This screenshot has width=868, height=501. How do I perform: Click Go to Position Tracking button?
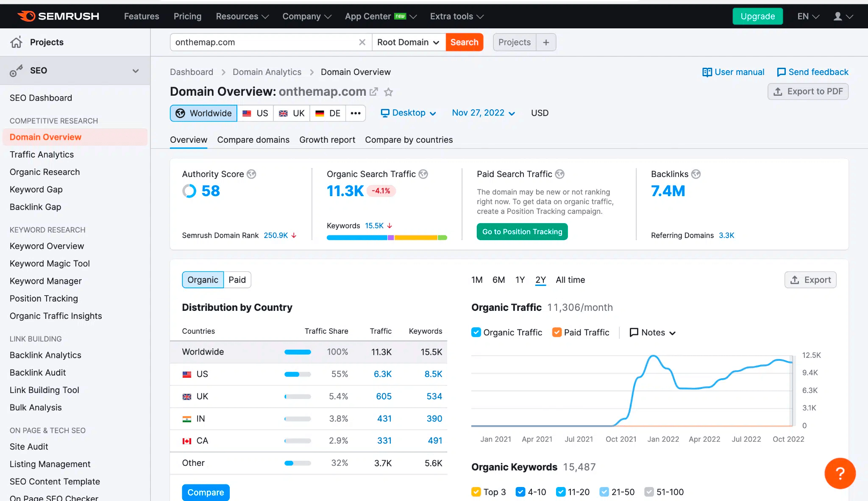click(522, 232)
